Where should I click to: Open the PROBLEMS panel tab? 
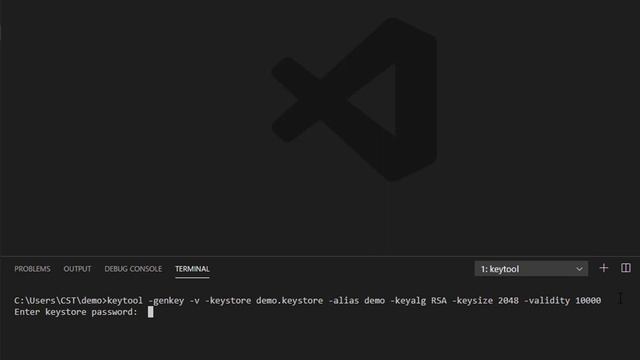[32, 269]
